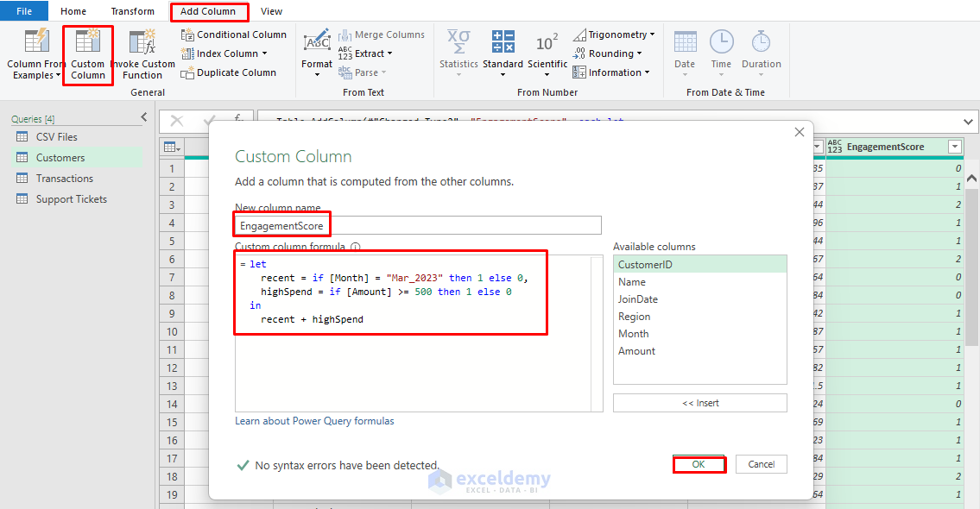
Task: Click inside the custom column formula editor
Action: click(x=419, y=333)
